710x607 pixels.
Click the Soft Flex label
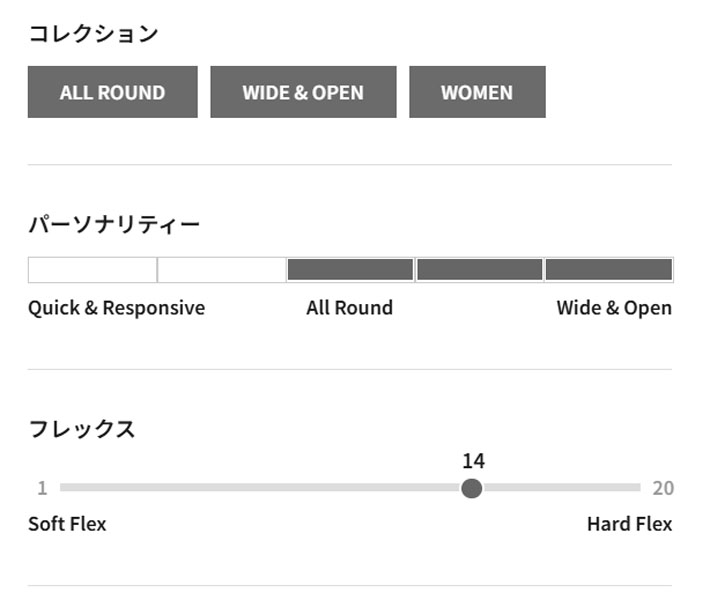coord(67,524)
